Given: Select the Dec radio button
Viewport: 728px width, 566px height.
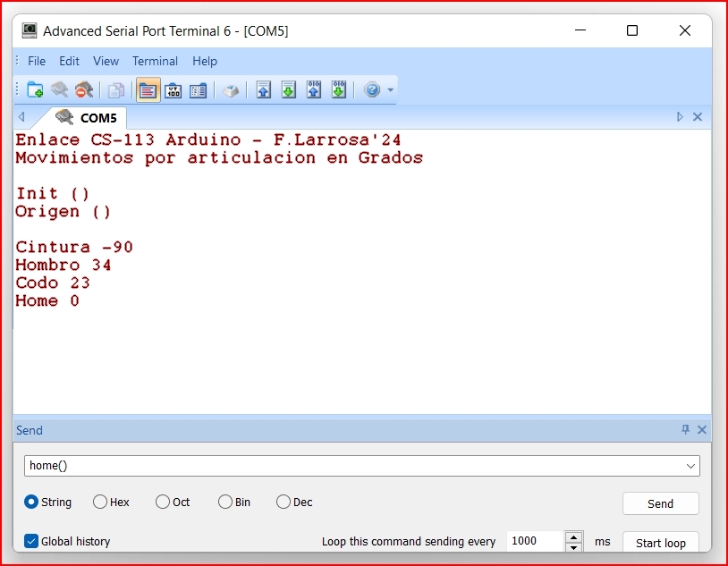Looking at the screenshot, I should coord(284,502).
